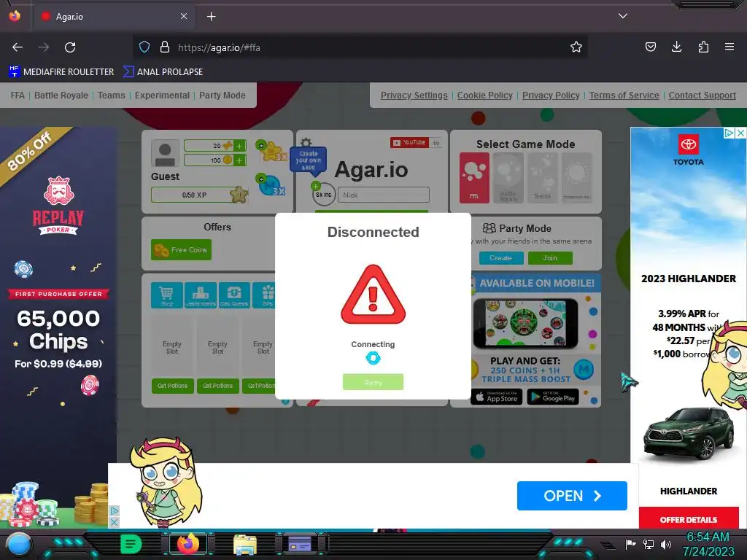
Task: Switch to Party Mode menu link
Action: (x=222, y=96)
